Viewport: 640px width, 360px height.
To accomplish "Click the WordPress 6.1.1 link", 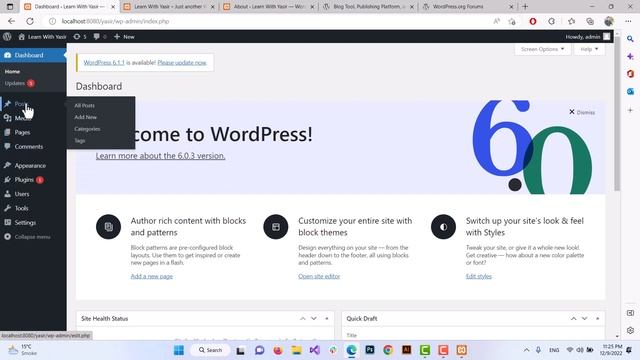I will [x=104, y=62].
